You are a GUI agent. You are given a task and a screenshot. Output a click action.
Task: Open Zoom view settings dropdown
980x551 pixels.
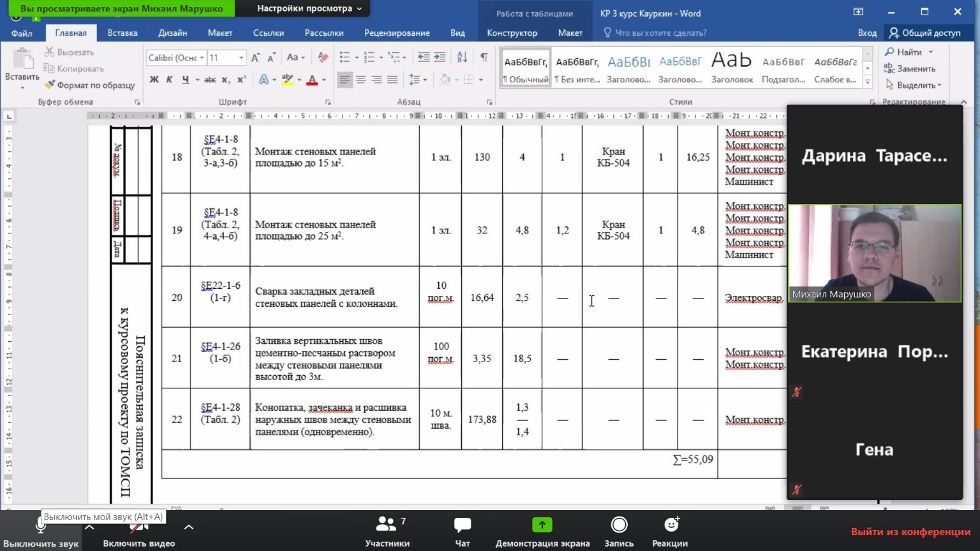tap(309, 8)
